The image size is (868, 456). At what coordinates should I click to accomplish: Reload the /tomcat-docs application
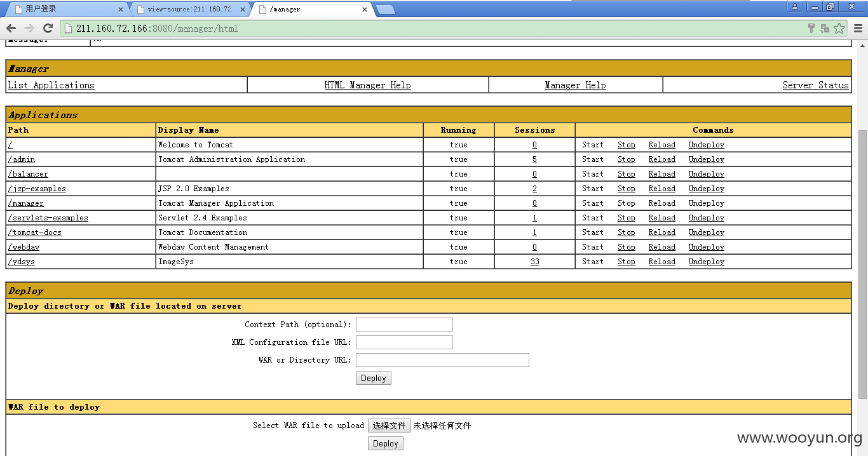click(662, 232)
